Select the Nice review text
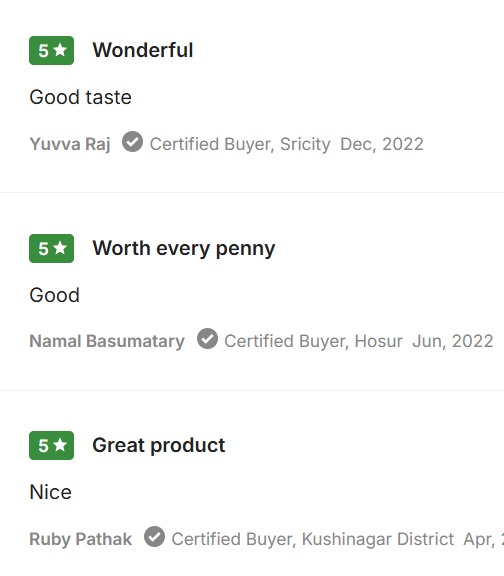The height and width of the screenshot is (576, 504). (51, 492)
